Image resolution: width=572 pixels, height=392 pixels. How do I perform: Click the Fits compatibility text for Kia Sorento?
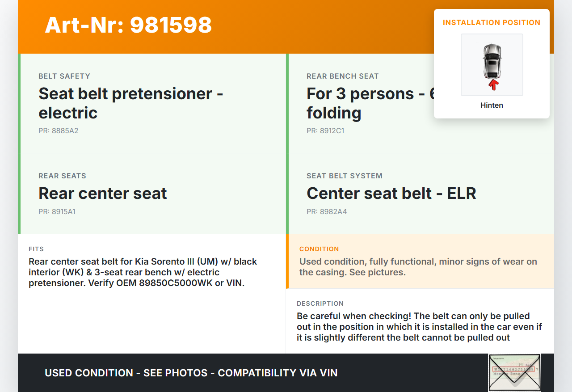coord(143,272)
